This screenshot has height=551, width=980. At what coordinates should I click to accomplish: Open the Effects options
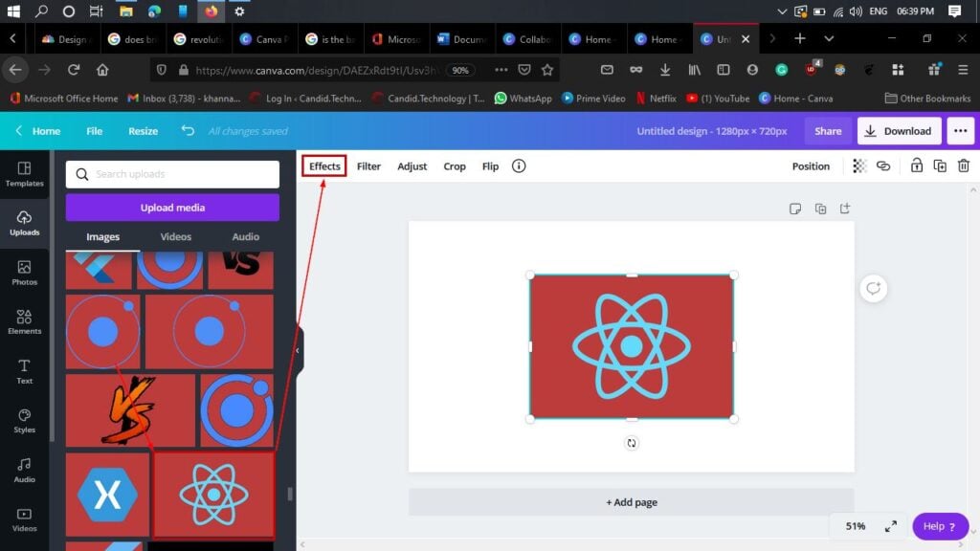[324, 166]
